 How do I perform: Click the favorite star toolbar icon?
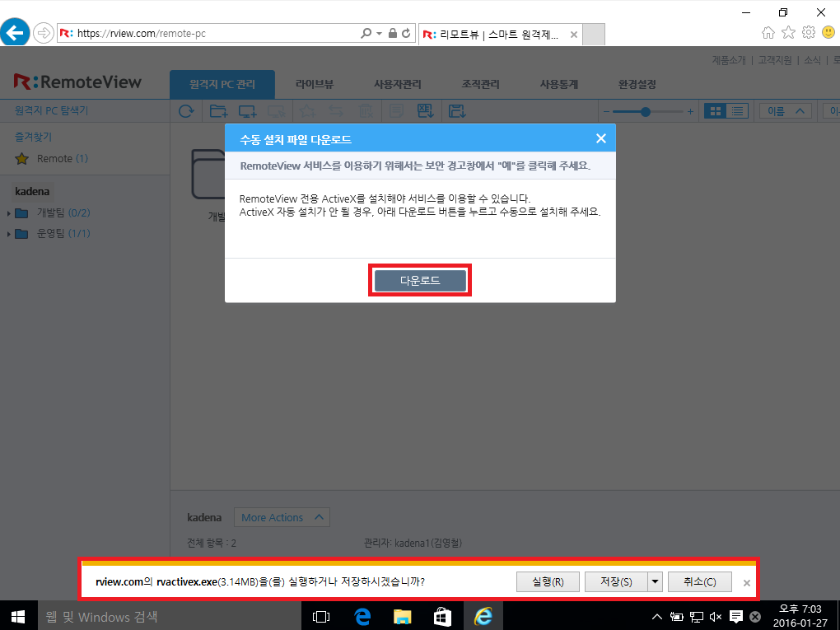pyautogui.click(x=307, y=111)
